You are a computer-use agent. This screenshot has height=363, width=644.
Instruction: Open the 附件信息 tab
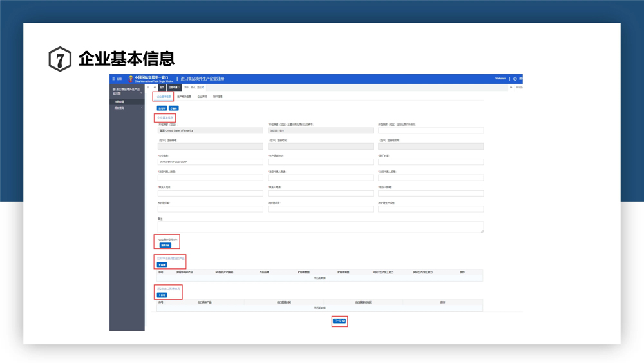[x=218, y=97]
